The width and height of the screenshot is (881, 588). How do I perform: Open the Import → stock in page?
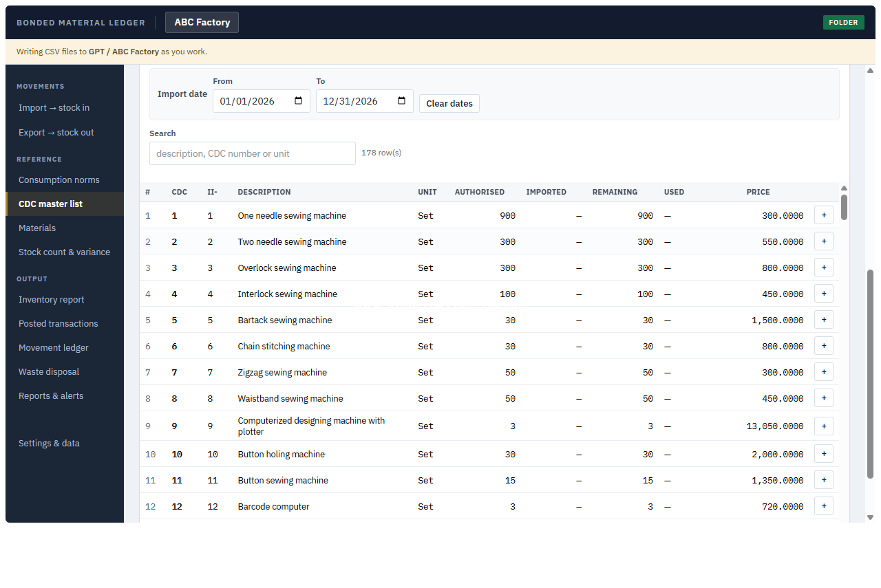(x=54, y=107)
